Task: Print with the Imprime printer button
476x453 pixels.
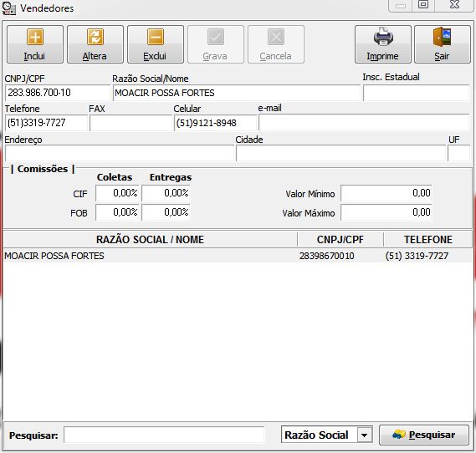Action: tap(383, 44)
